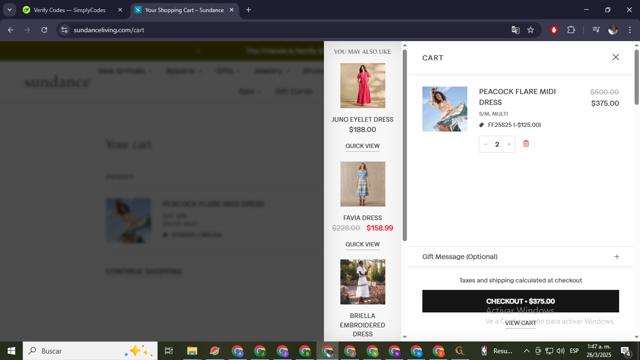Open the NBA Resu... taskbar widget
The width and height of the screenshot is (640, 360).
tap(496, 351)
